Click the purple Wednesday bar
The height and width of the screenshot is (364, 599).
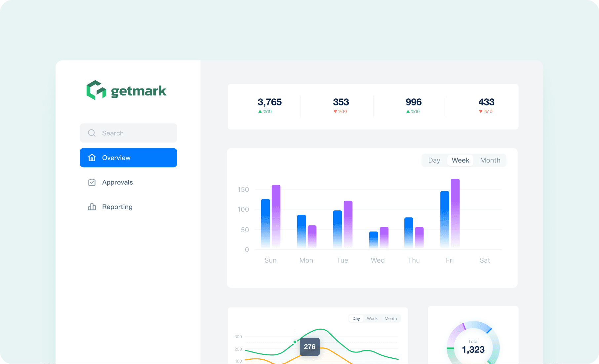click(x=384, y=238)
